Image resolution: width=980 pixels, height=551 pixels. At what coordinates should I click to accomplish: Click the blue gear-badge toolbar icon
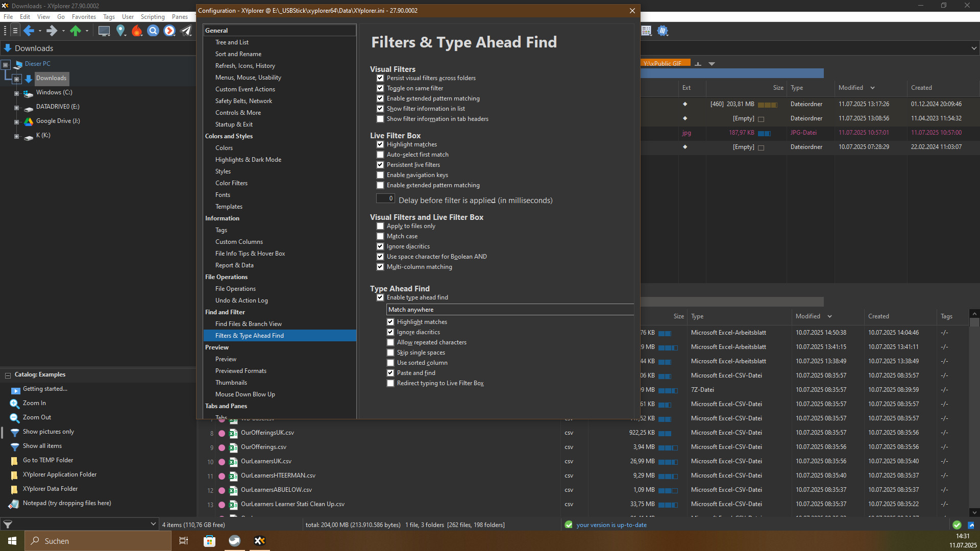[x=663, y=31]
